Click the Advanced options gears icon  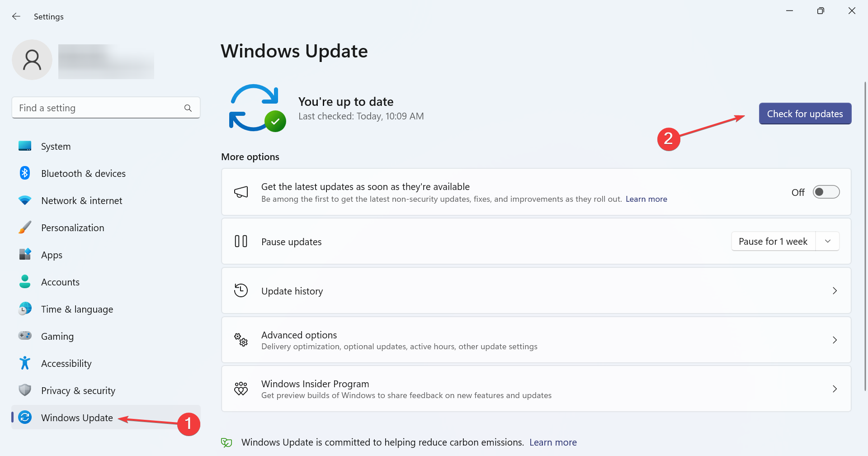tap(241, 340)
